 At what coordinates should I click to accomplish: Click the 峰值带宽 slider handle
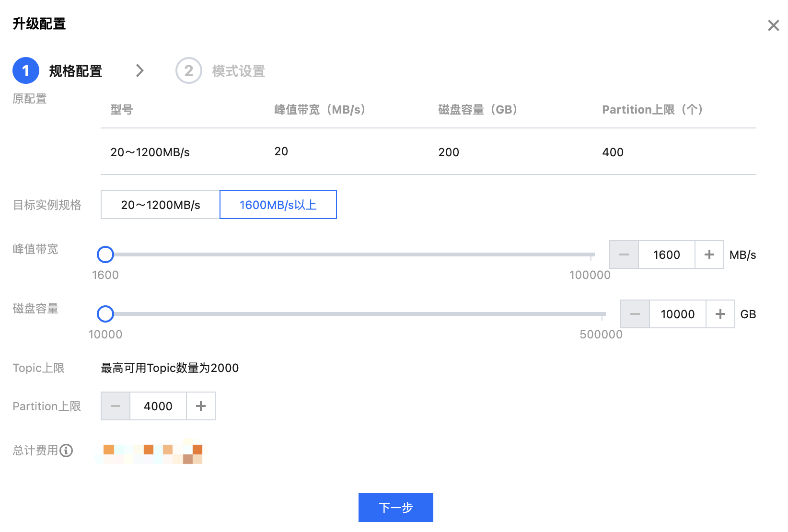(105, 254)
